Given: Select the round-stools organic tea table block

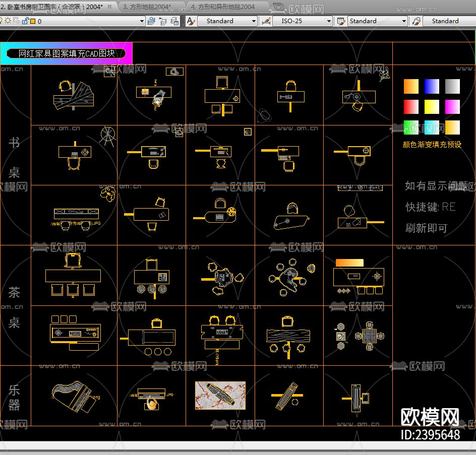Looking at the screenshot, I should point(291,277).
